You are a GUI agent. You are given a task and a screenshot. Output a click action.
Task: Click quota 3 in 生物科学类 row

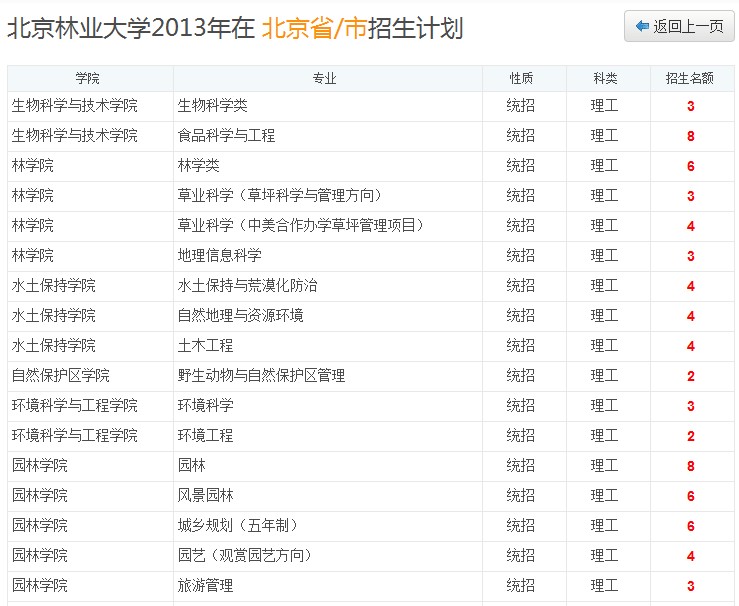pyautogui.click(x=690, y=106)
